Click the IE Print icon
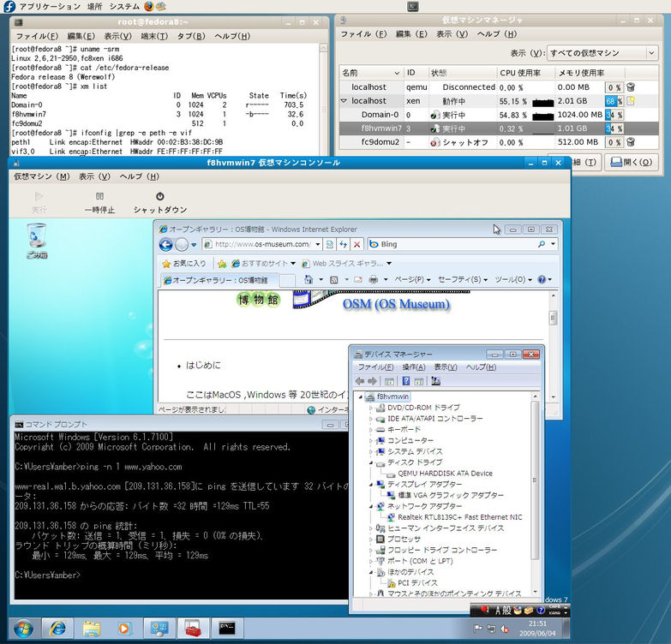Image resolution: width=671 pixels, height=644 pixels. click(x=373, y=280)
